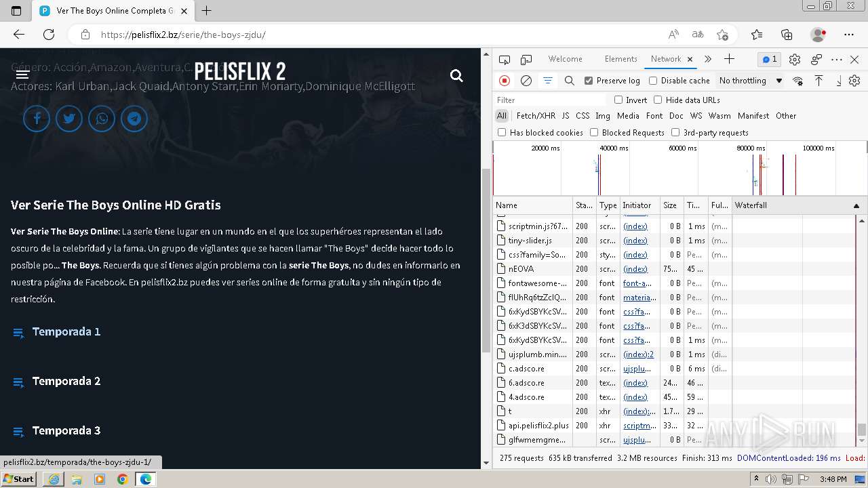This screenshot has width=868, height=488.
Task: Share the series on Twitter
Action: point(69,119)
